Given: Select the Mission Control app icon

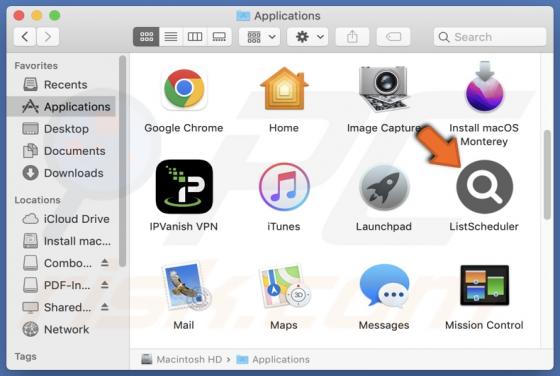Looking at the screenshot, I should 485,285.
